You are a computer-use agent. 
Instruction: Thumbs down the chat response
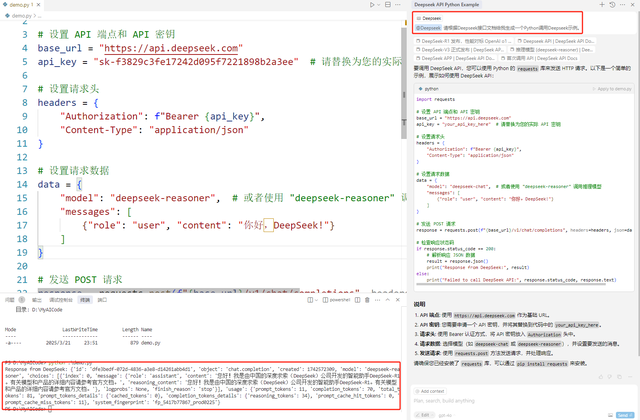coord(610,377)
